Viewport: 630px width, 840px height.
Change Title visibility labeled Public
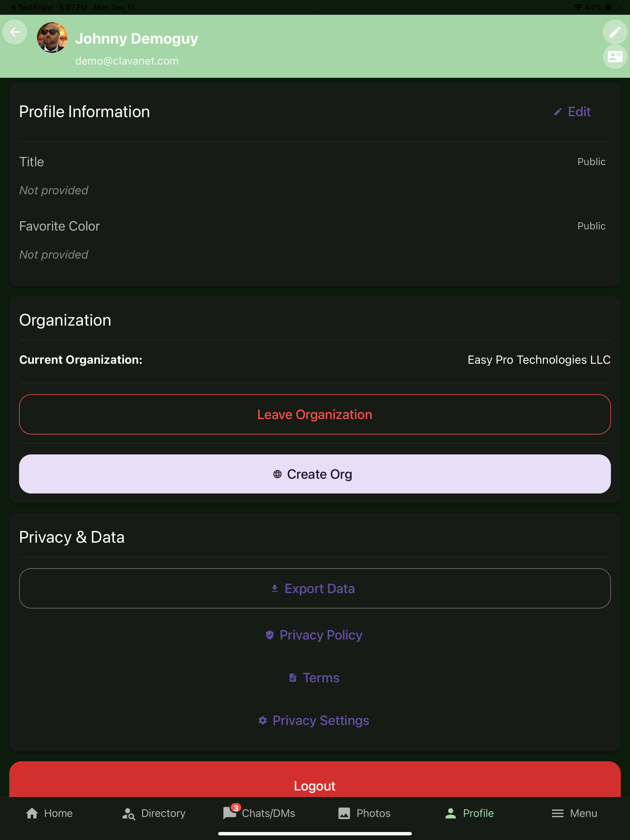click(x=591, y=162)
